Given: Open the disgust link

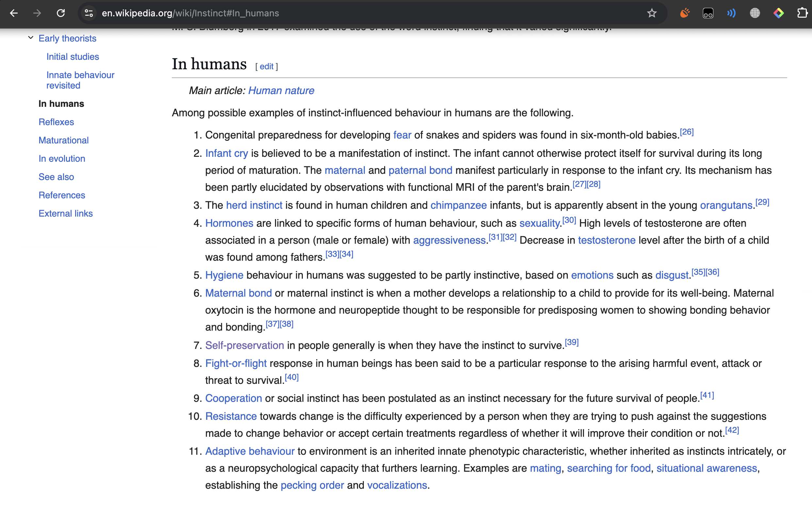Looking at the screenshot, I should click(x=672, y=275).
